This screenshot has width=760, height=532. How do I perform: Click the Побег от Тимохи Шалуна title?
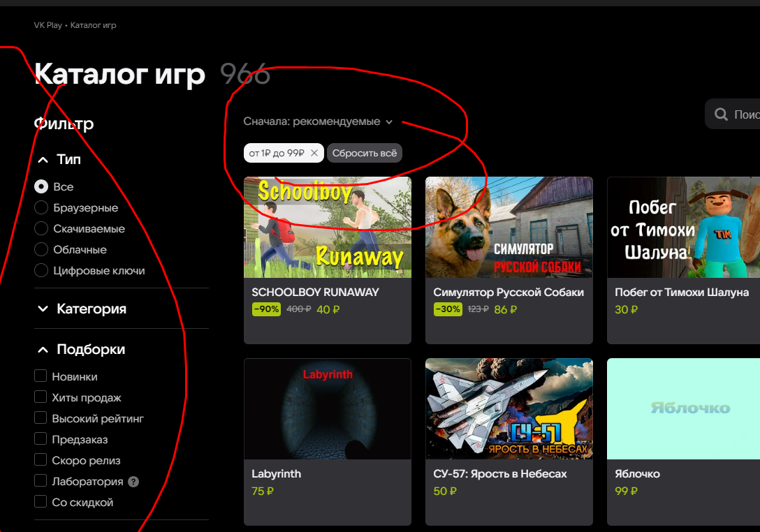[x=682, y=292]
